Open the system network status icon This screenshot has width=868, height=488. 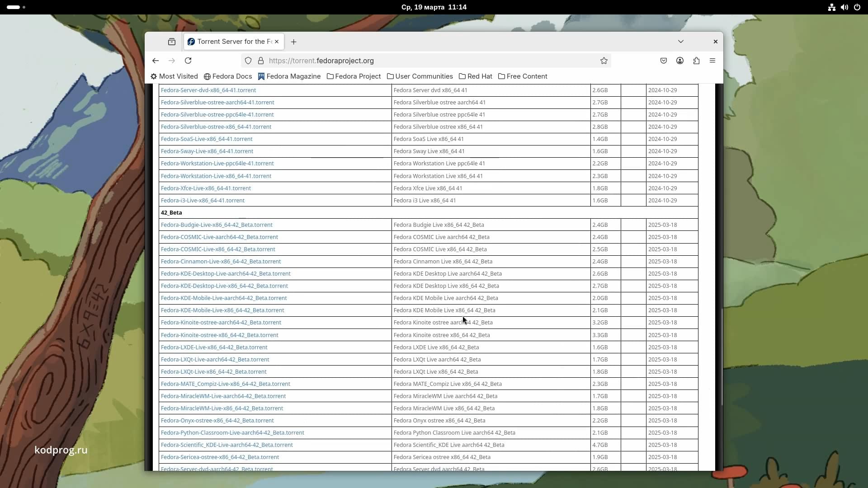(832, 7)
